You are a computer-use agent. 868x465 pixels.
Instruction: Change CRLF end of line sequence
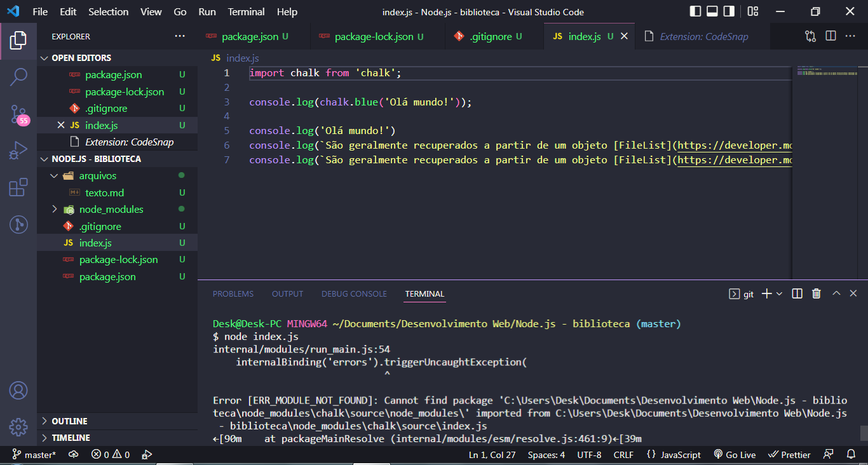click(623, 455)
